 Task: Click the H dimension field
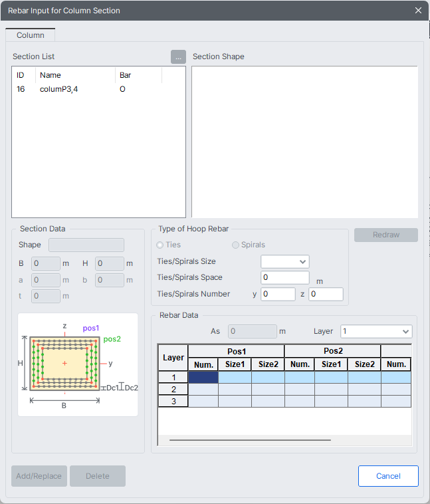(110, 263)
